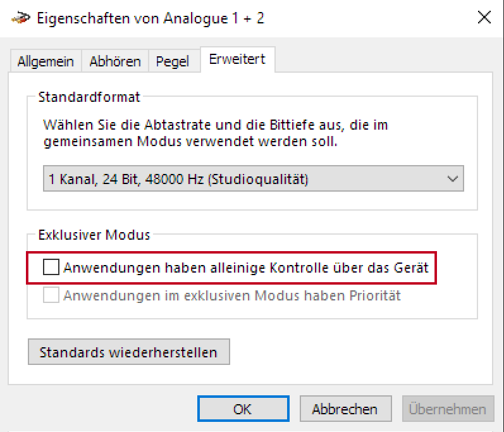Switch to the Allgemein tab
Image resolution: width=504 pixels, height=432 pixels.
click(46, 61)
